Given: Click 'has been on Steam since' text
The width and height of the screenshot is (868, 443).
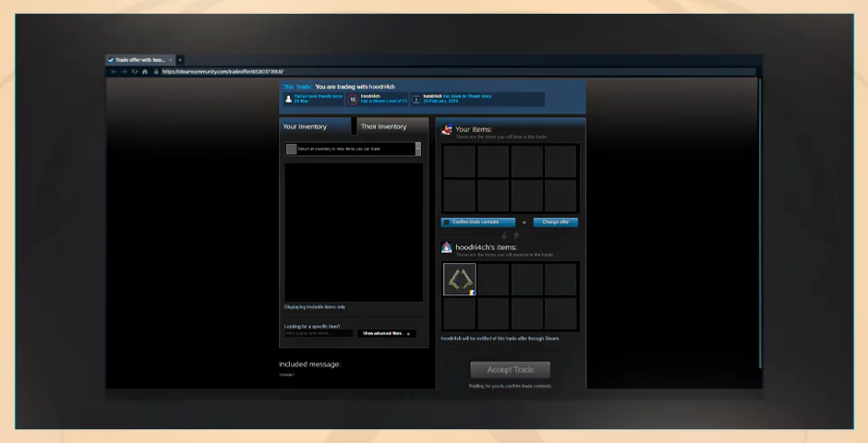Looking at the screenshot, I should click(x=467, y=96).
